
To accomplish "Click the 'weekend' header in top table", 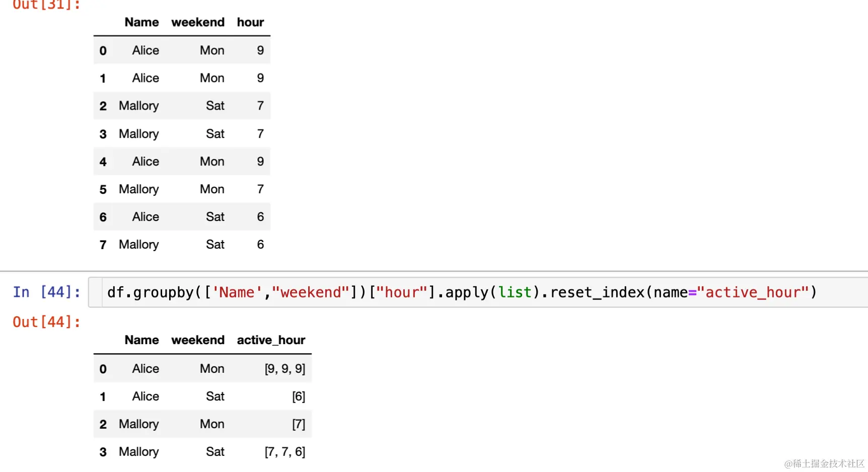I will pyautogui.click(x=198, y=22).
